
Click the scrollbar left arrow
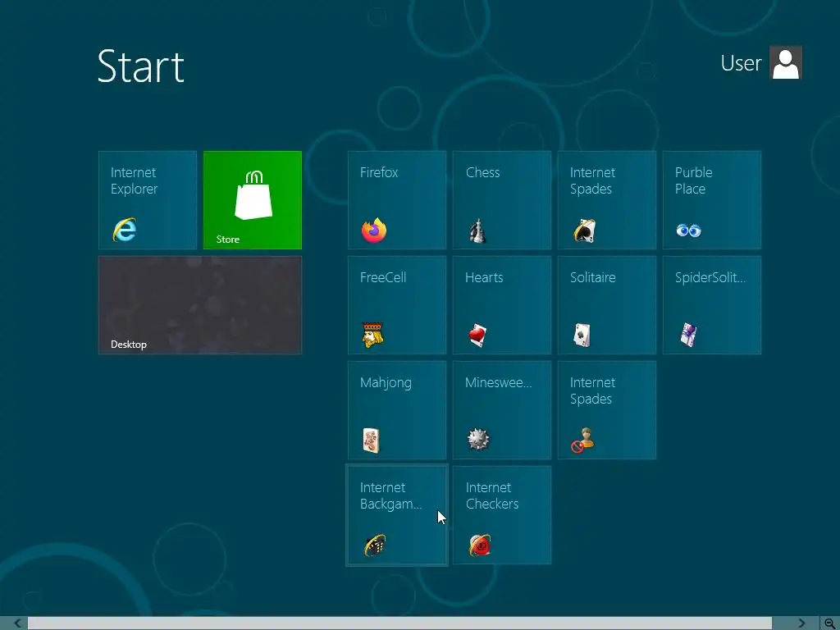[x=18, y=623]
